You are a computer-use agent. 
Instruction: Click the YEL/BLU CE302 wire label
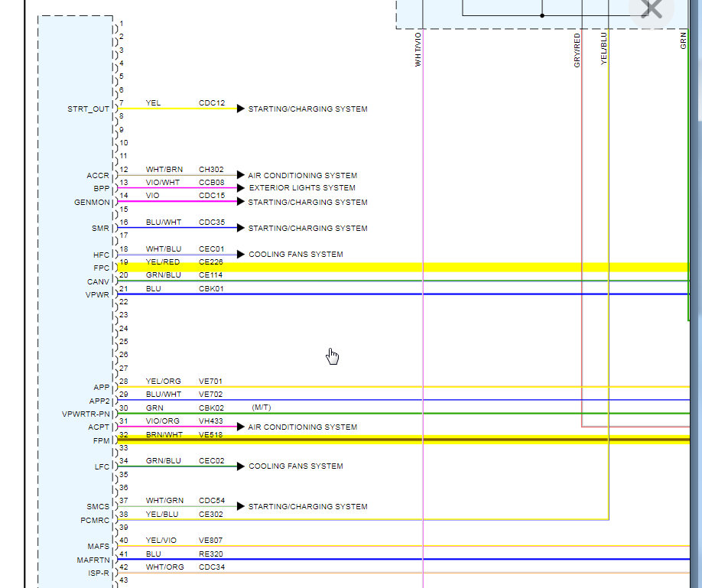click(184, 514)
